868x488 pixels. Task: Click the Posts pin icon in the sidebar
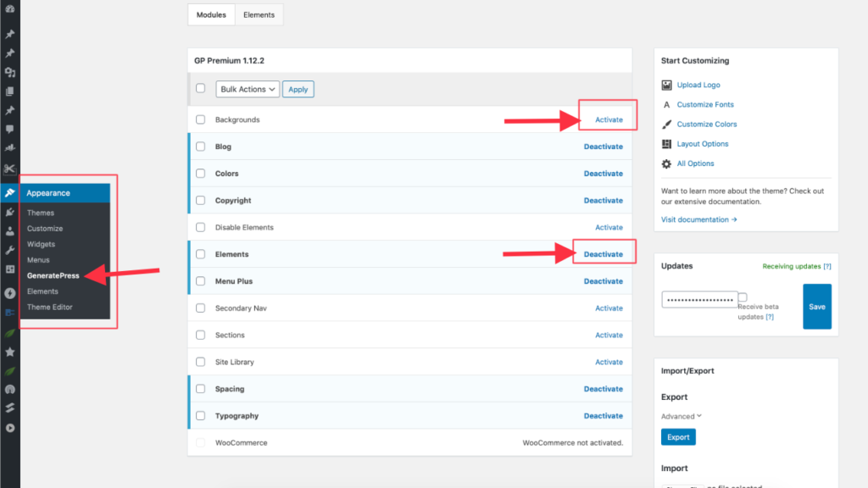10,35
